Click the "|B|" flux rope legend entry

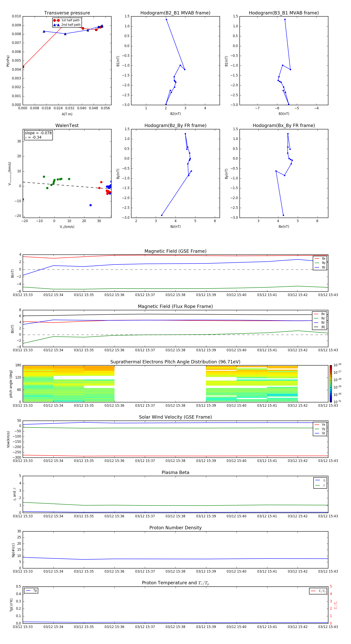[320, 327]
